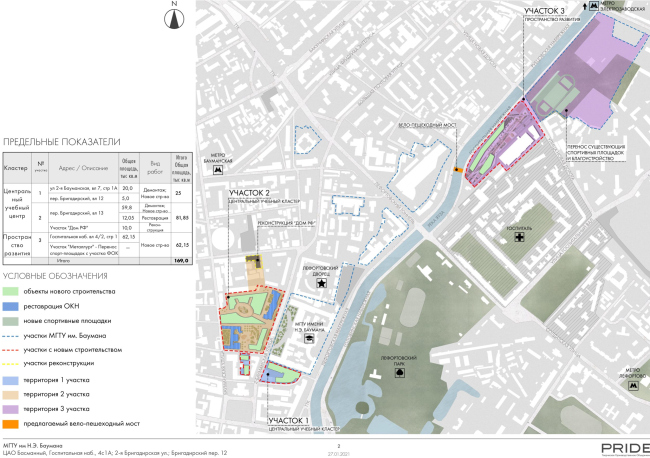This screenshot has height=458, width=650.
Task: Click the УЧАСТОК 1 heading label
Action: [290, 420]
